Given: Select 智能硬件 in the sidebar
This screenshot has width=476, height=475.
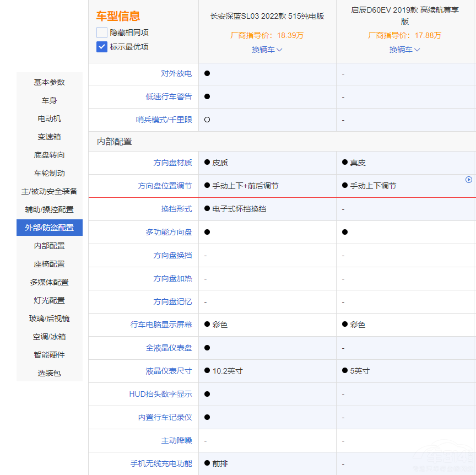Looking at the screenshot, I should pos(49,355).
